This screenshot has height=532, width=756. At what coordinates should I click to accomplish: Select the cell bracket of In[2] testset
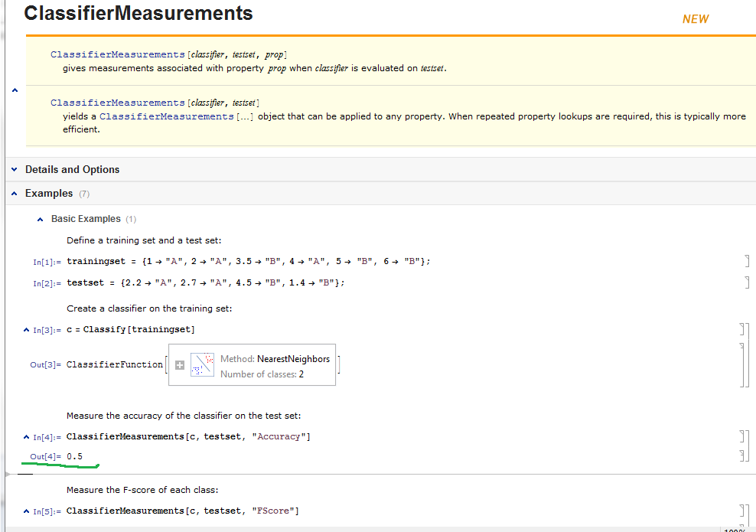click(746, 282)
